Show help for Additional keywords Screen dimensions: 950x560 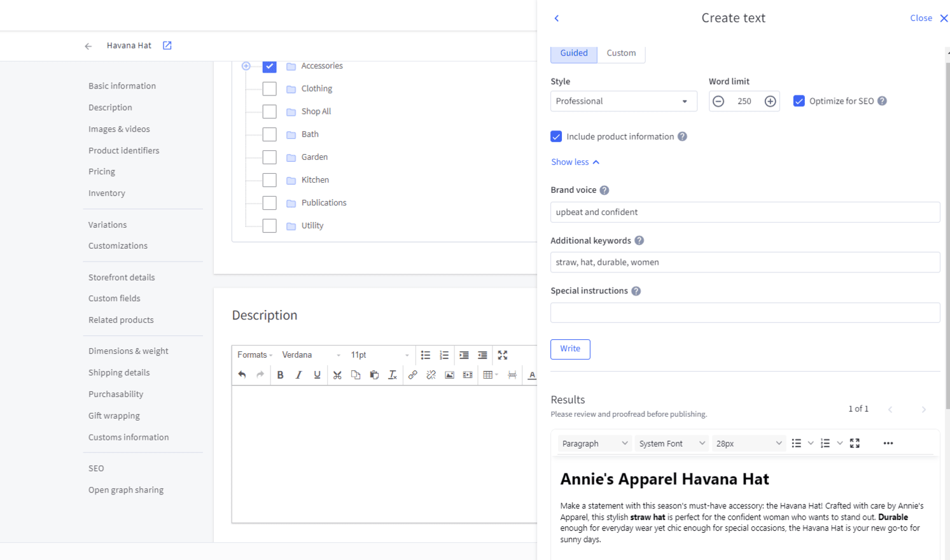639,241
